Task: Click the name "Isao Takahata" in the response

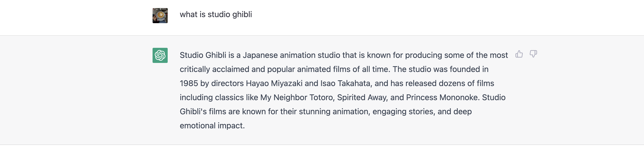Action: pyautogui.click(x=346, y=83)
